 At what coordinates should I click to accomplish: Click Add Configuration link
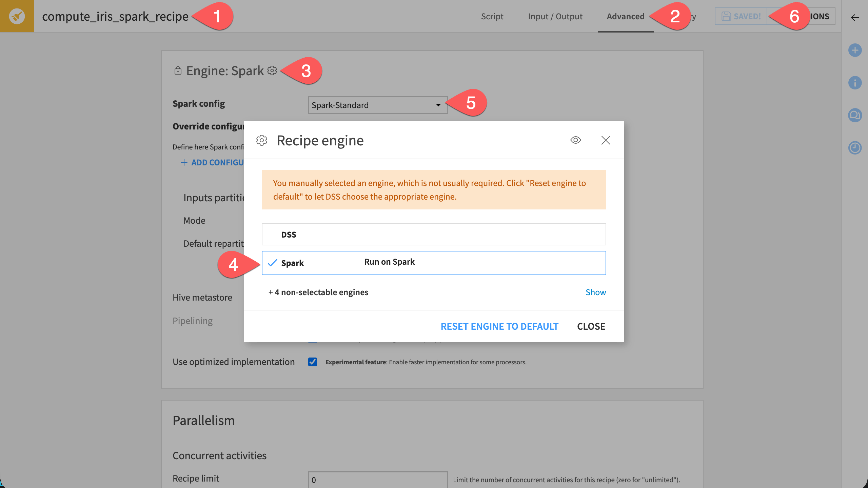tap(212, 162)
